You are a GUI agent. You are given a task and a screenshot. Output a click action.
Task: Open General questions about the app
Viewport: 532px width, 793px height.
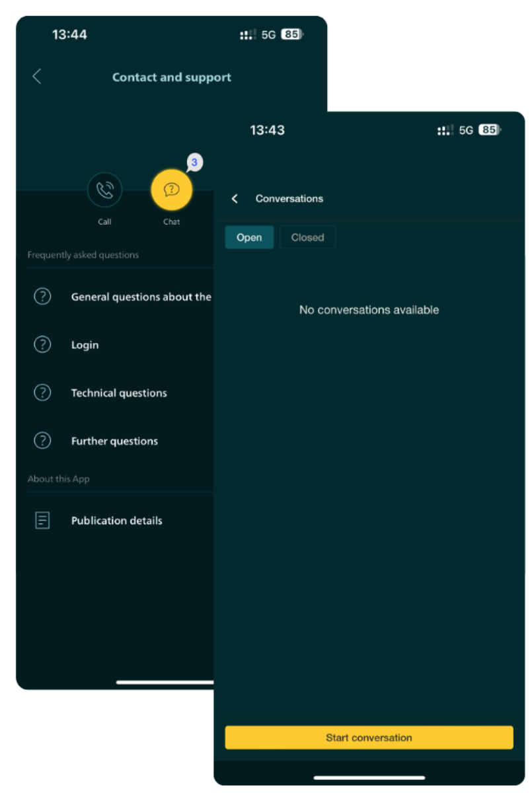click(141, 297)
